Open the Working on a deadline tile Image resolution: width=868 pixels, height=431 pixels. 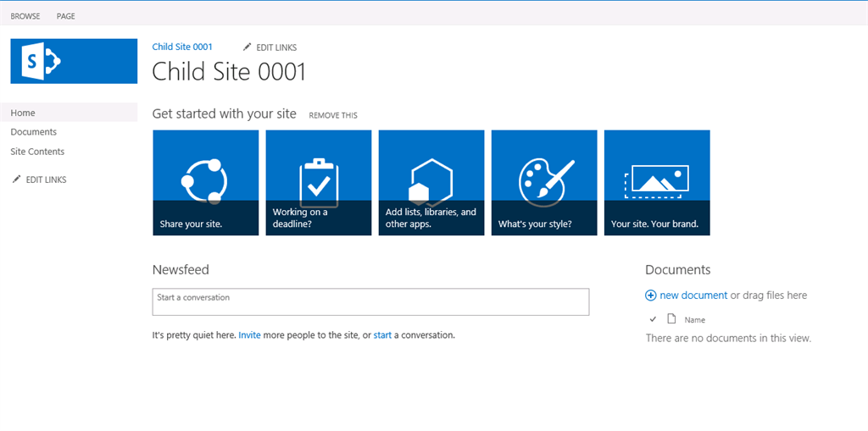point(318,182)
